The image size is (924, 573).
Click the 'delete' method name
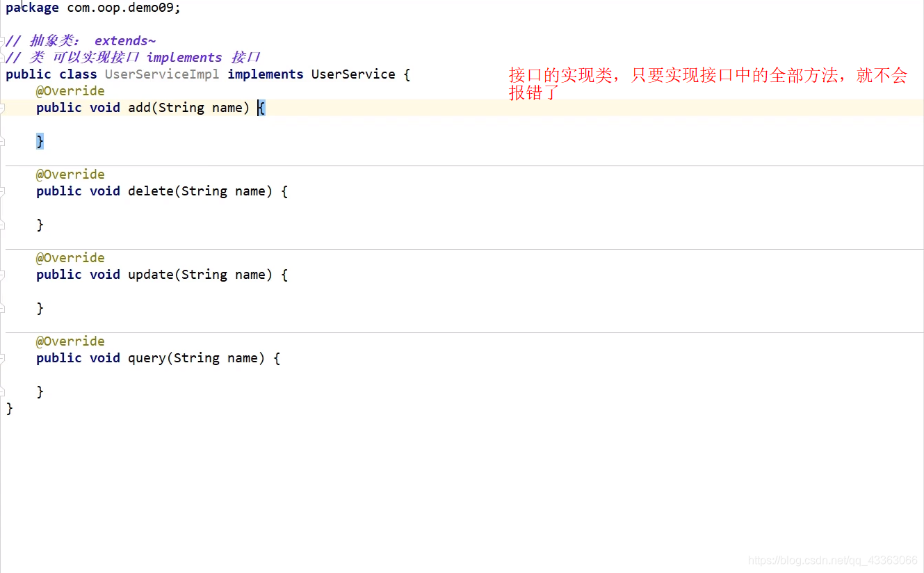click(x=151, y=191)
